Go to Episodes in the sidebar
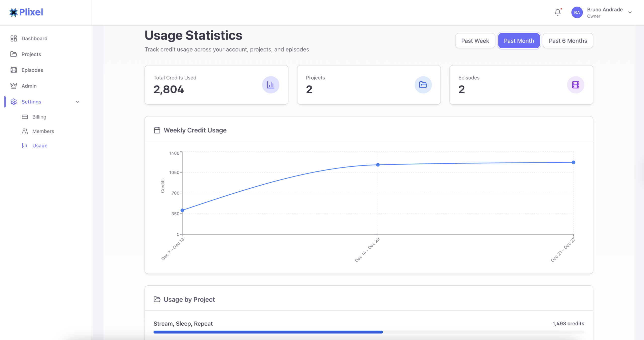This screenshot has width=644, height=340. 32,70
